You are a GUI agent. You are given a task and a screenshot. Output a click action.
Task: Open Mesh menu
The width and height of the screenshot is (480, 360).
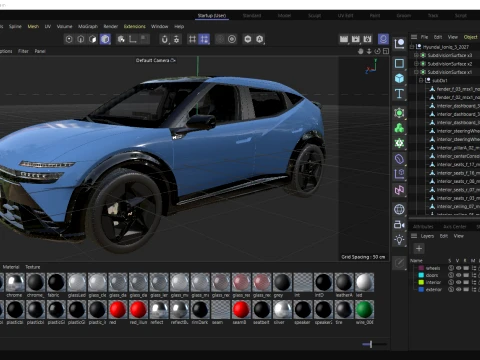point(33,26)
